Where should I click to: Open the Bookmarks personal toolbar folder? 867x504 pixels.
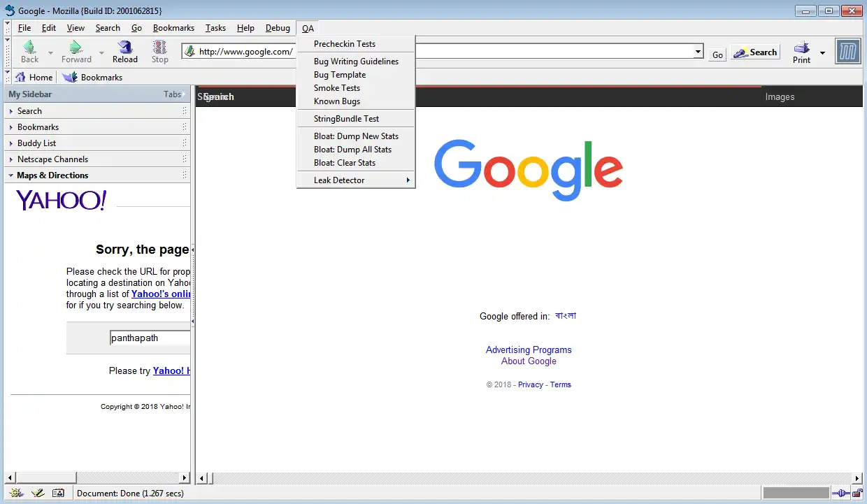[92, 77]
